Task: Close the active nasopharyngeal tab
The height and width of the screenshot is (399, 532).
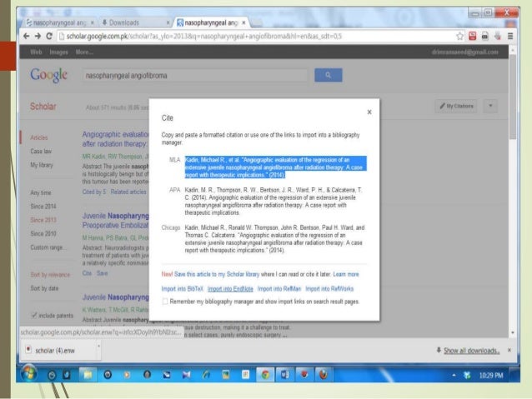Action: [x=243, y=22]
